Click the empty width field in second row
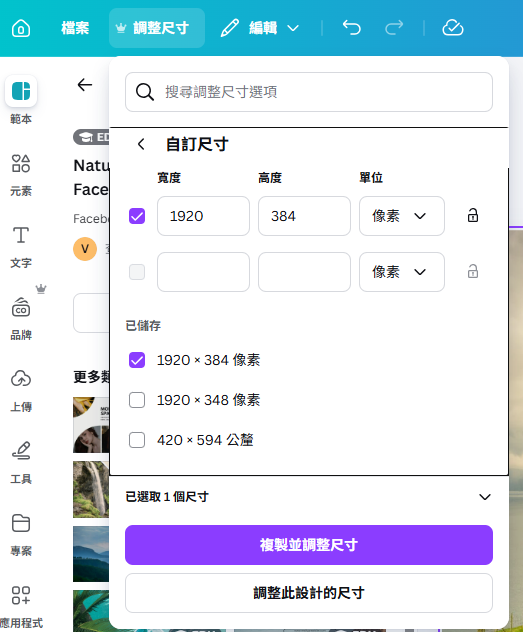 tap(203, 272)
